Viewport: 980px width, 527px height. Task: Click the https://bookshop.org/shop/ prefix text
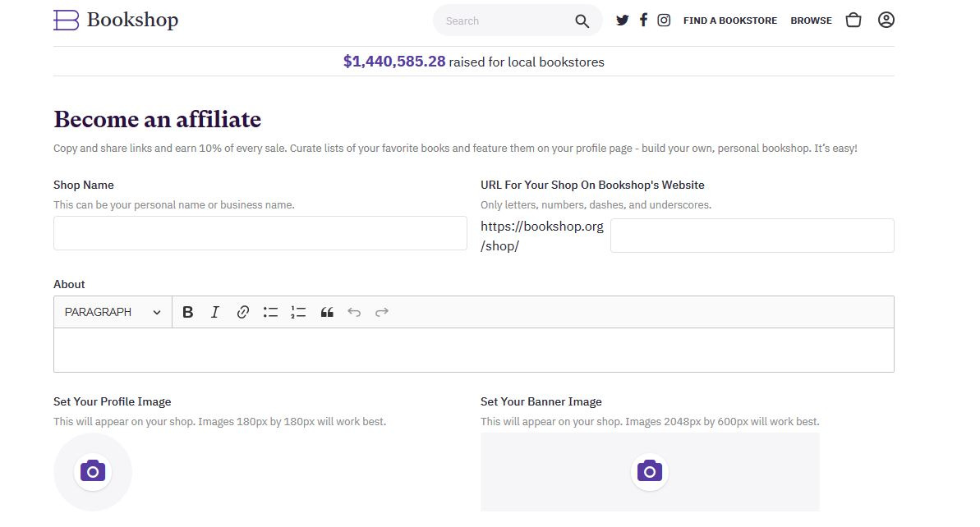click(x=542, y=236)
